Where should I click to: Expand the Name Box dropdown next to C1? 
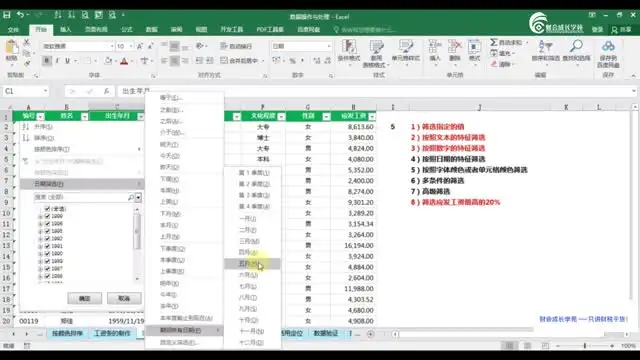(x=45, y=91)
